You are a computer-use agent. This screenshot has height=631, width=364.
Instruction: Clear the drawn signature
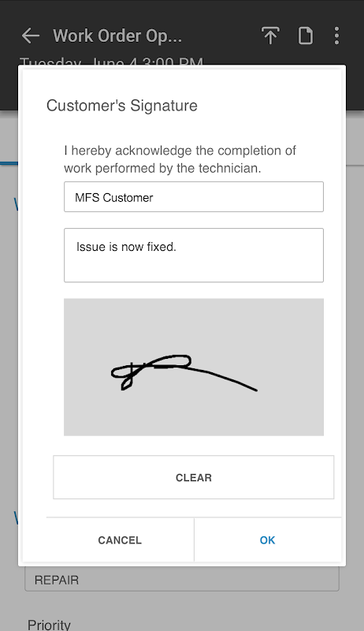[x=194, y=477]
